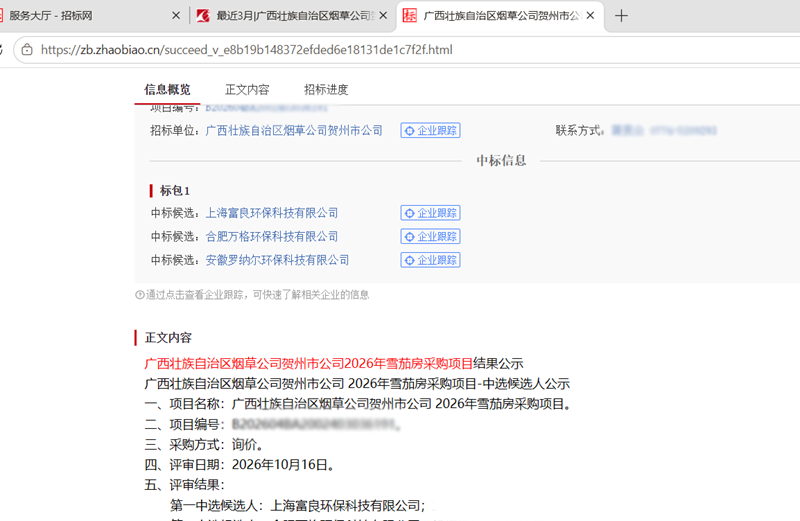Click favicon of the active 招标网 tab
This screenshot has width=800, height=521.
pos(410,16)
